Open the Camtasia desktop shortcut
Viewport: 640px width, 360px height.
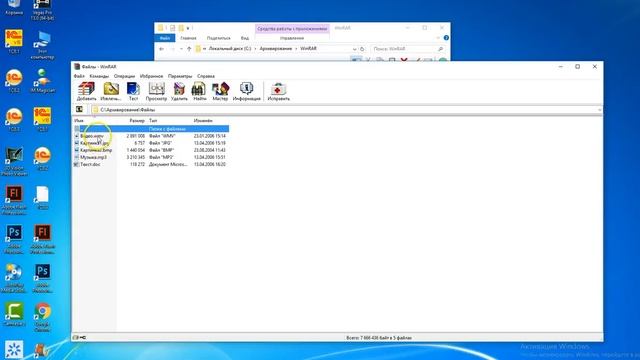pyautogui.click(x=14, y=314)
